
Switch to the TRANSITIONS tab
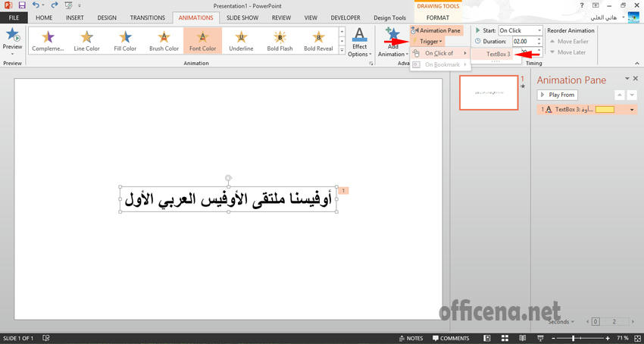pos(148,17)
